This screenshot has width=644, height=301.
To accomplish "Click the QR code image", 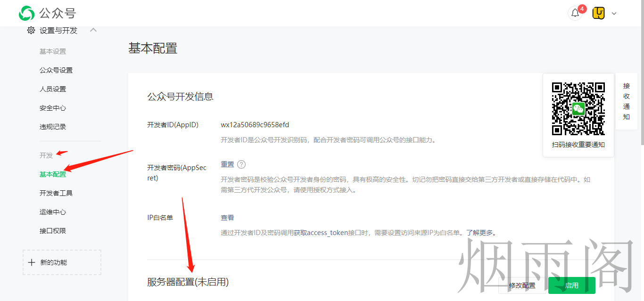I will point(578,109).
